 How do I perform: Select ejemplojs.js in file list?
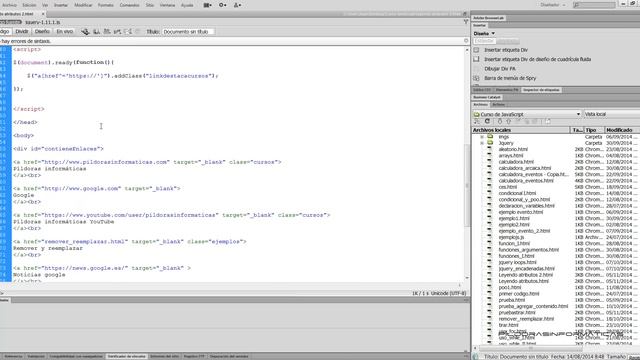pyautogui.click(x=511, y=237)
